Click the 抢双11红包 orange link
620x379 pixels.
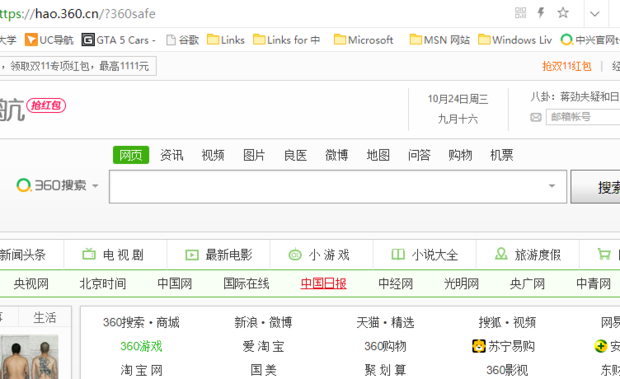567,66
